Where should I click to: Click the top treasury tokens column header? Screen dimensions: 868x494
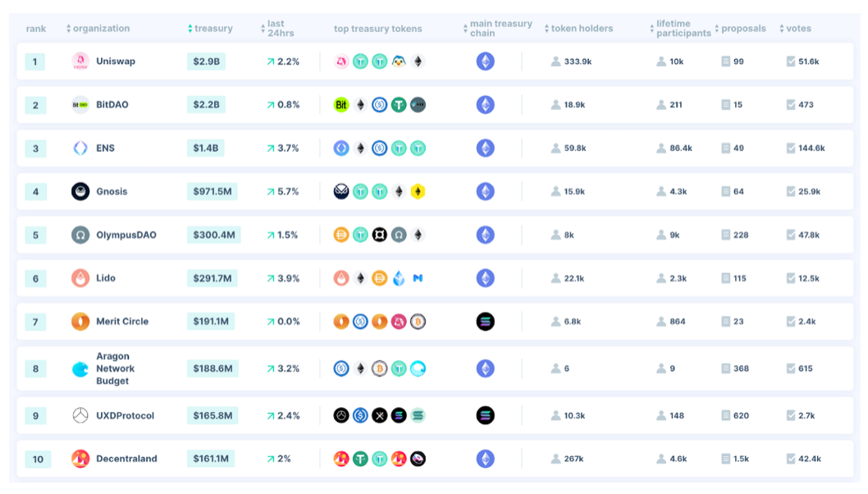(x=377, y=29)
